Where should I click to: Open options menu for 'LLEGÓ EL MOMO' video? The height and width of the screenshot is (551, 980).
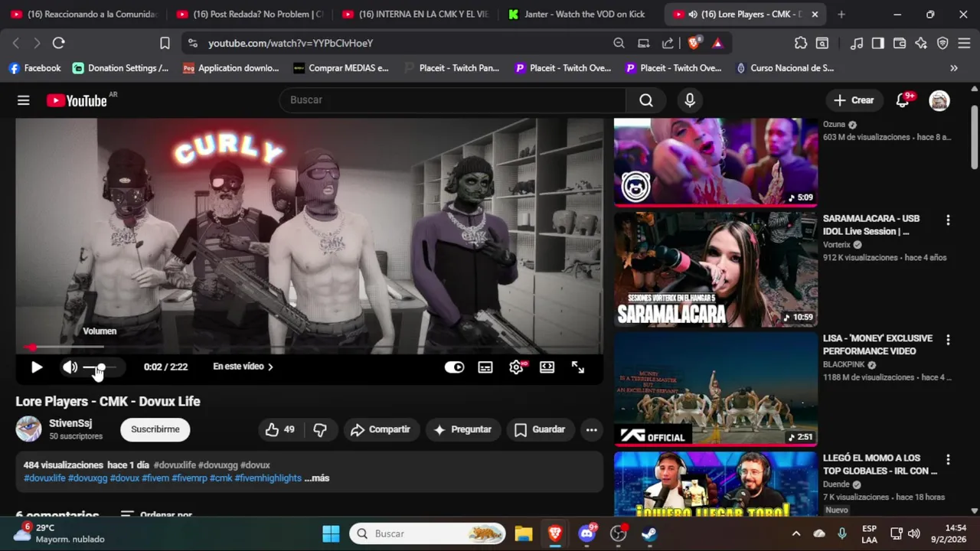click(x=948, y=460)
